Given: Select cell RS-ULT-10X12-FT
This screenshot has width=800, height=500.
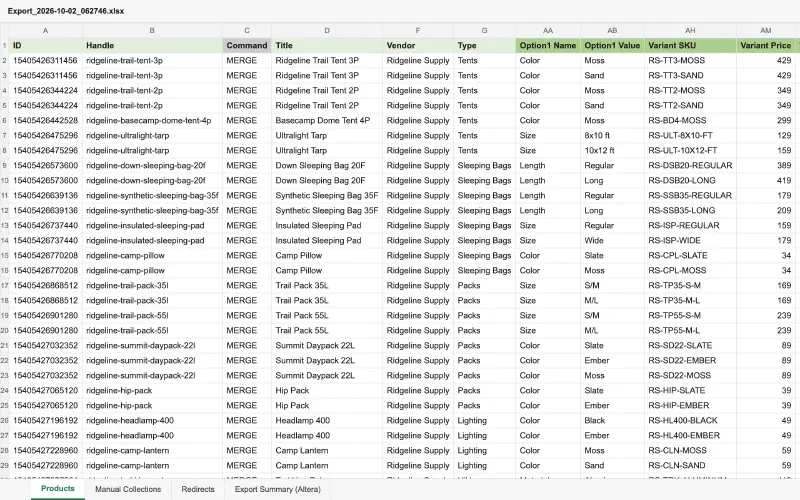Looking at the screenshot, I should tap(690, 151).
